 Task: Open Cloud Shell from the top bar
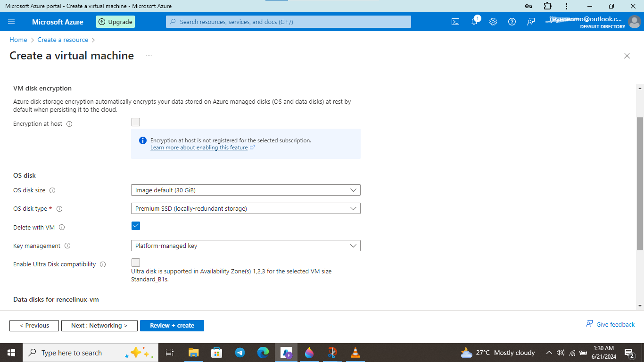455,22
